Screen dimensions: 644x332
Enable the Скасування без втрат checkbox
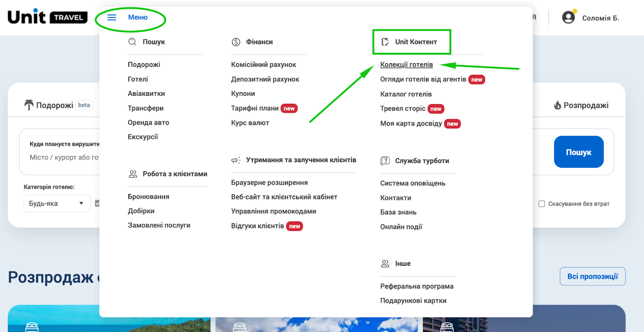click(542, 204)
